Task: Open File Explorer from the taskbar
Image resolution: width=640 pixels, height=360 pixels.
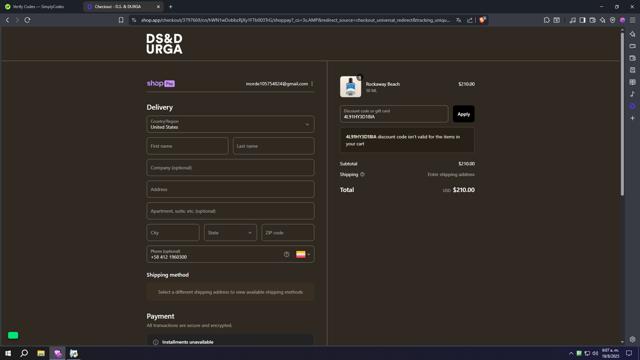Action: point(41,353)
